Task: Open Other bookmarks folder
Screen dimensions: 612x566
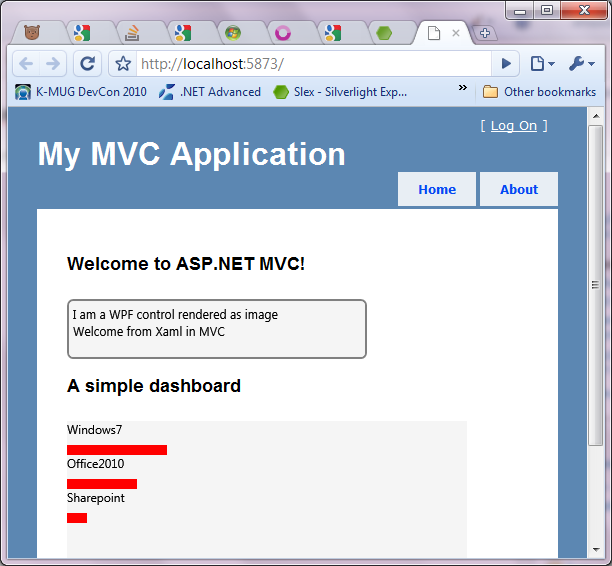Action: [539, 92]
